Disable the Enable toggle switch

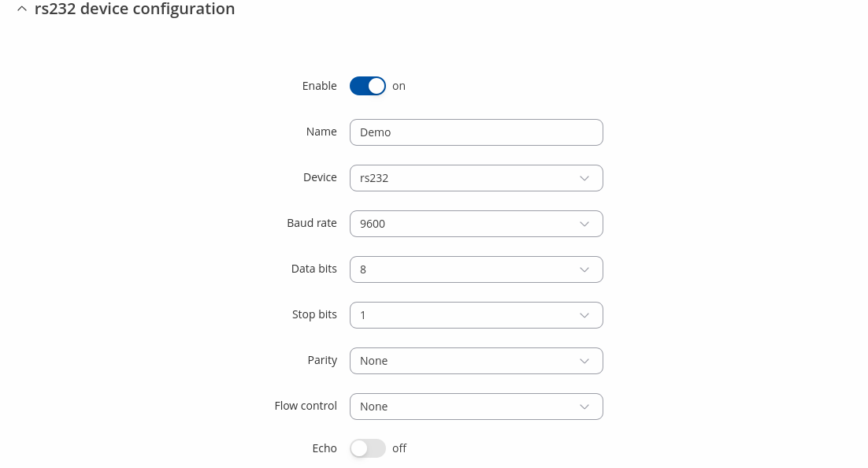(x=368, y=86)
